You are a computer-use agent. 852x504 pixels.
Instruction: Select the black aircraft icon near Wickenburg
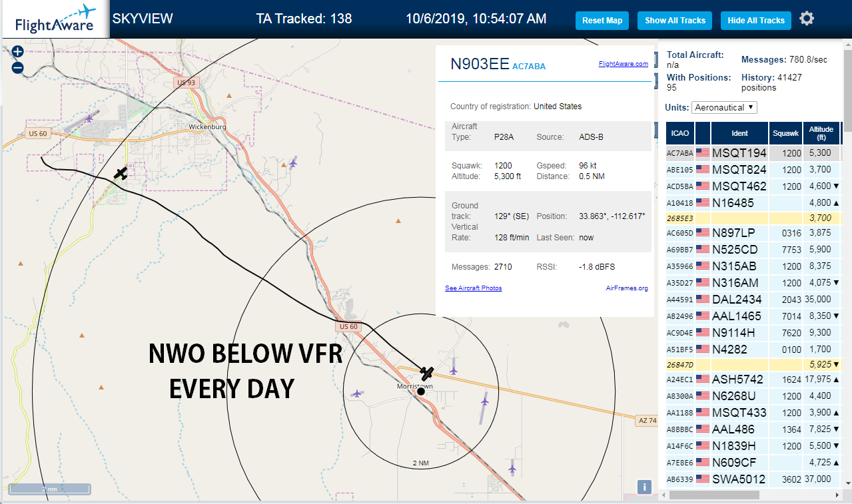(121, 174)
